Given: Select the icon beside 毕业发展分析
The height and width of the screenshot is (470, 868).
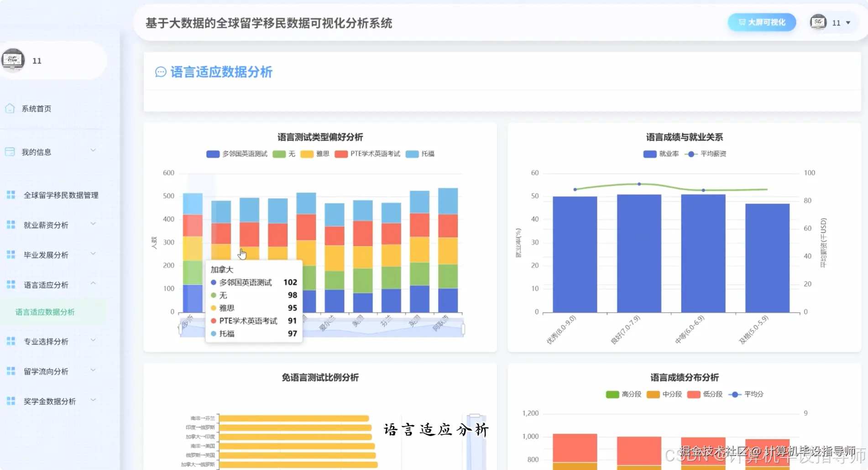Looking at the screenshot, I should [10, 254].
